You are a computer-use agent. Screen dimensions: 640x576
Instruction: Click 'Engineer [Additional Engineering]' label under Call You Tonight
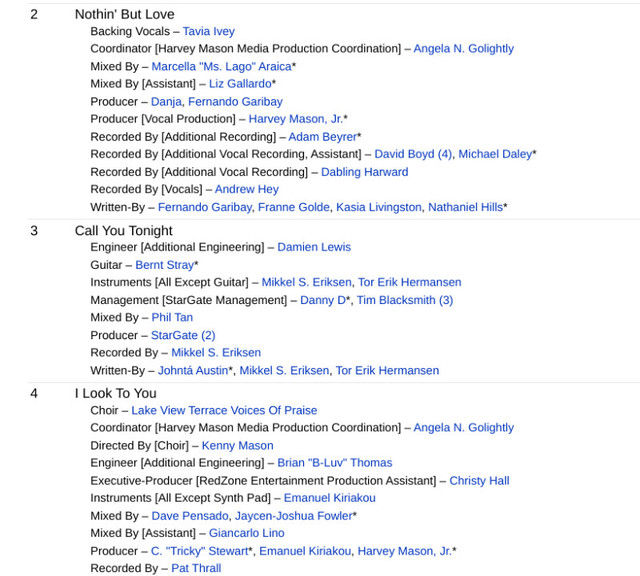(178, 247)
